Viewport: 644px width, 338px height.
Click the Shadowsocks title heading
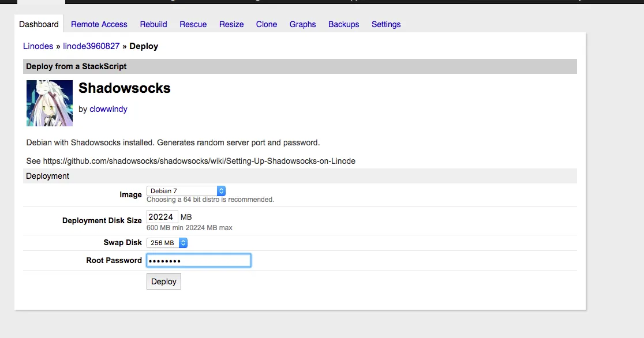tap(125, 88)
